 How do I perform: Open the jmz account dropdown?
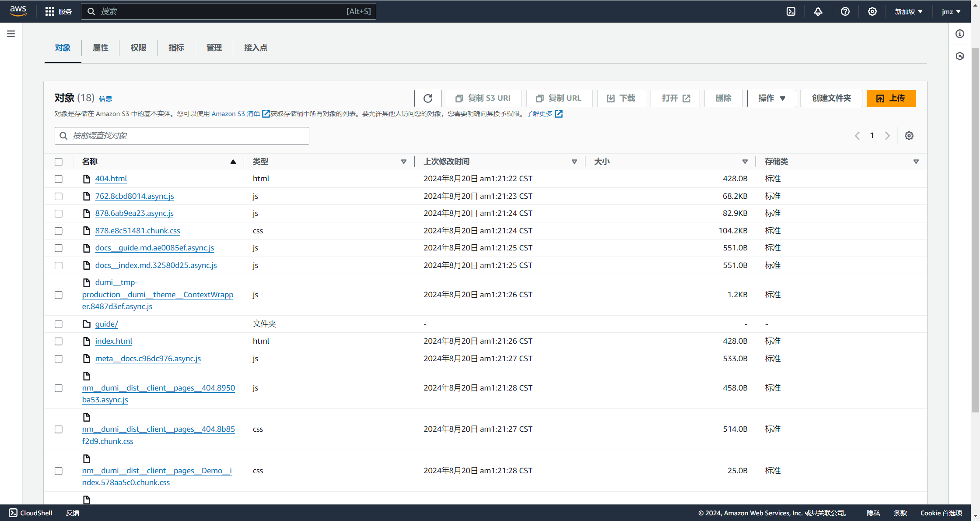pyautogui.click(x=951, y=11)
